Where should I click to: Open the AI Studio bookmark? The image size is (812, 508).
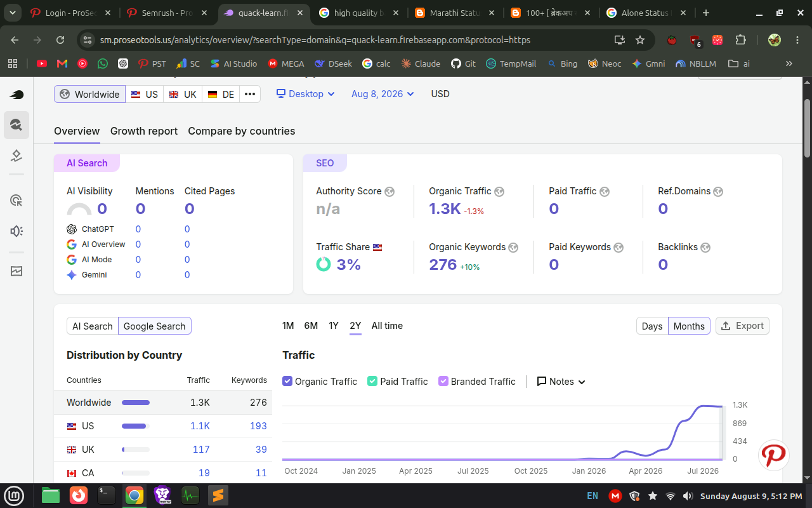point(233,63)
